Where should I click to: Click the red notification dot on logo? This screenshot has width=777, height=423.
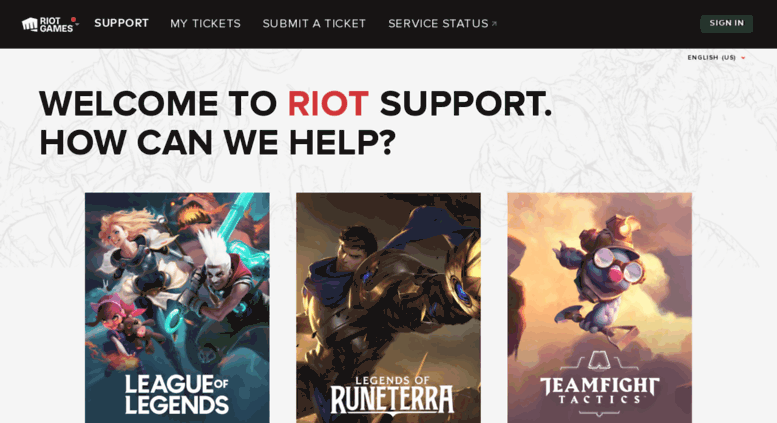pyautogui.click(x=73, y=20)
